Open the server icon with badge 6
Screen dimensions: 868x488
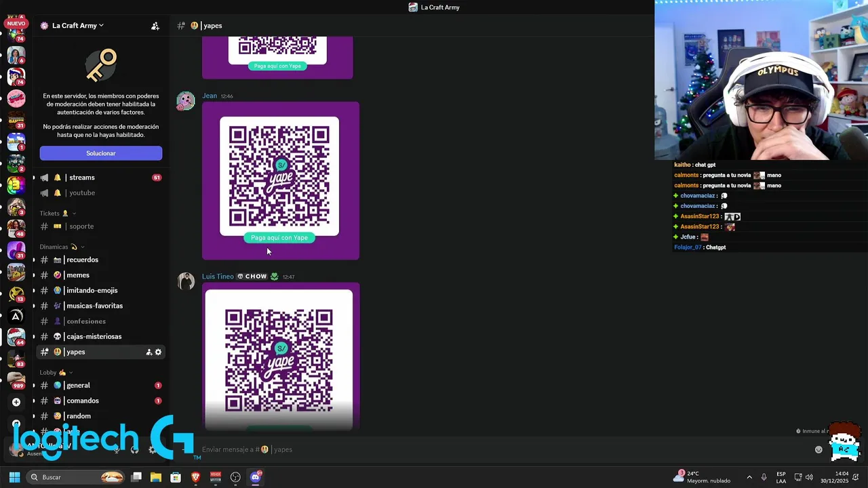pos(16,54)
